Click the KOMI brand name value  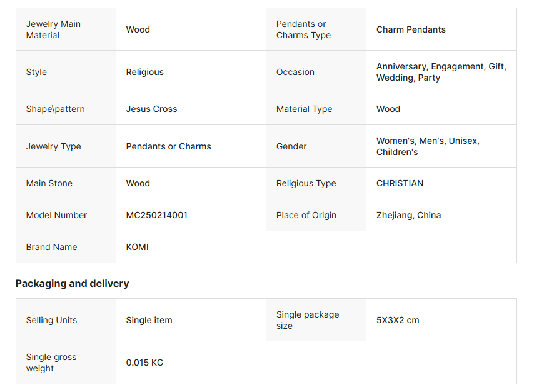(137, 247)
